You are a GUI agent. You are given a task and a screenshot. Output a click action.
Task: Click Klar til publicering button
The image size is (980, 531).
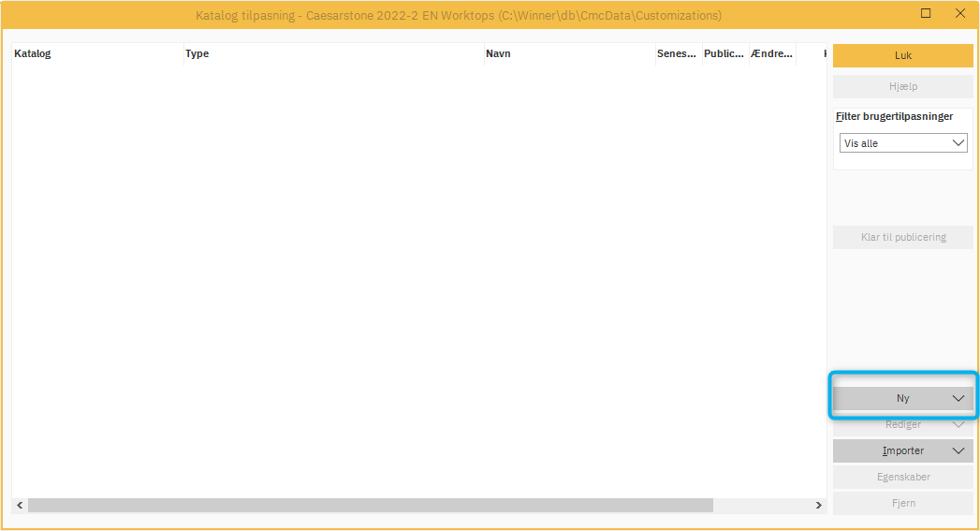click(902, 237)
